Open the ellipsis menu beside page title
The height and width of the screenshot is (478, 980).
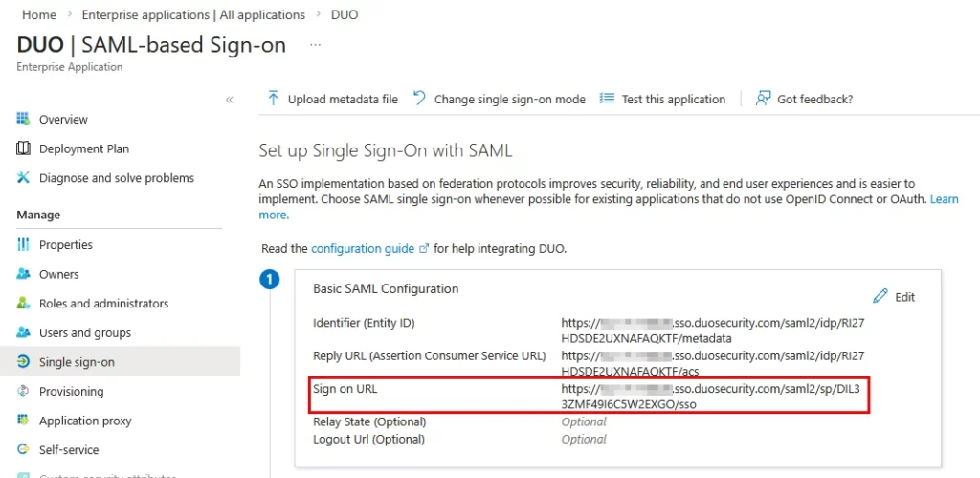315,45
